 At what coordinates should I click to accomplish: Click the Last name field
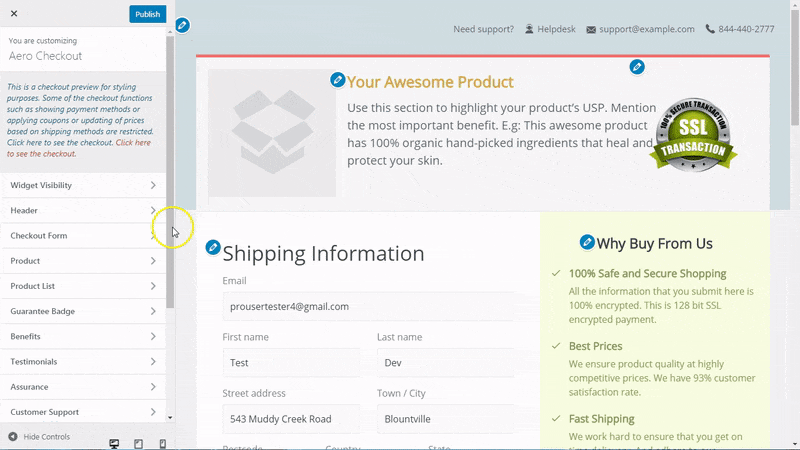coord(445,362)
